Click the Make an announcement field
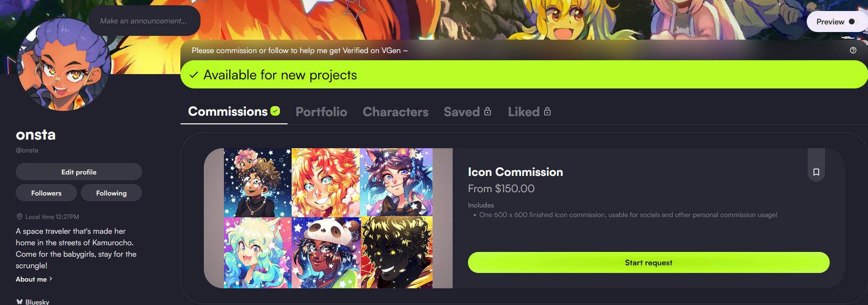The width and height of the screenshot is (868, 305). [144, 21]
